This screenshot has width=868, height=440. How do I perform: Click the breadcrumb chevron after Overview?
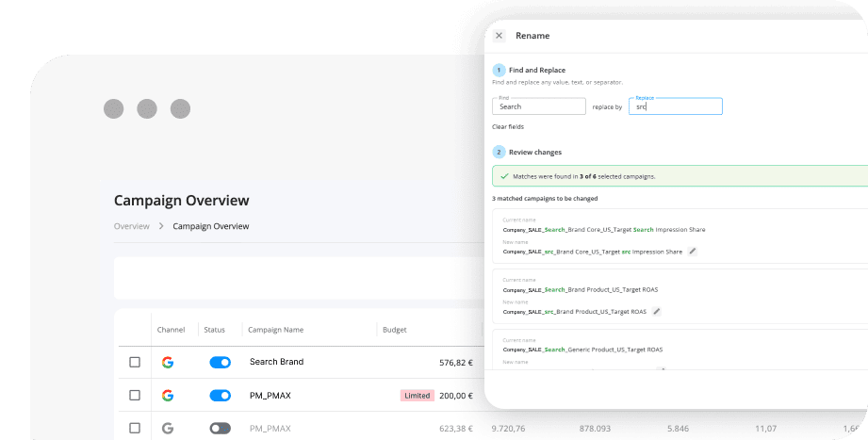[161, 226]
